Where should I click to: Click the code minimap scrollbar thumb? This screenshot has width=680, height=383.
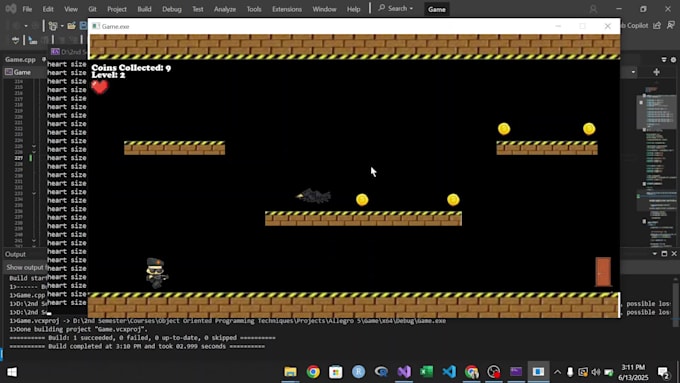pos(656,111)
